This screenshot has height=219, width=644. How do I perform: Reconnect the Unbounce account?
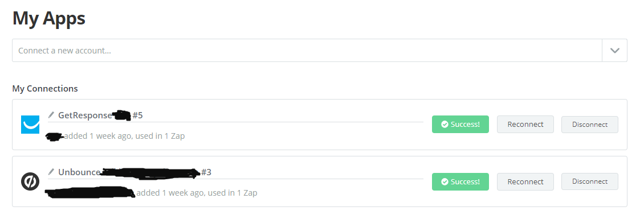pos(525,181)
